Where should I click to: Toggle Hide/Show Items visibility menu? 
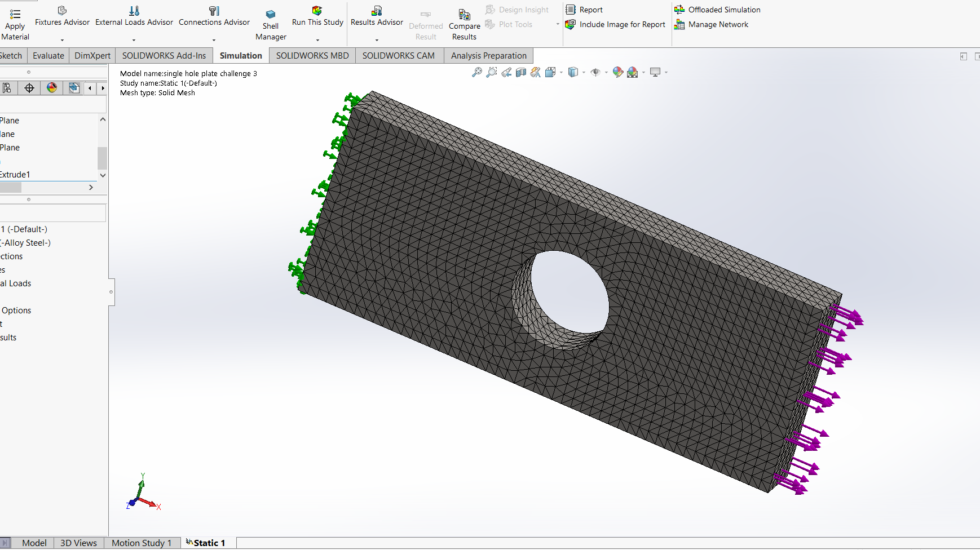click(596, 72)
